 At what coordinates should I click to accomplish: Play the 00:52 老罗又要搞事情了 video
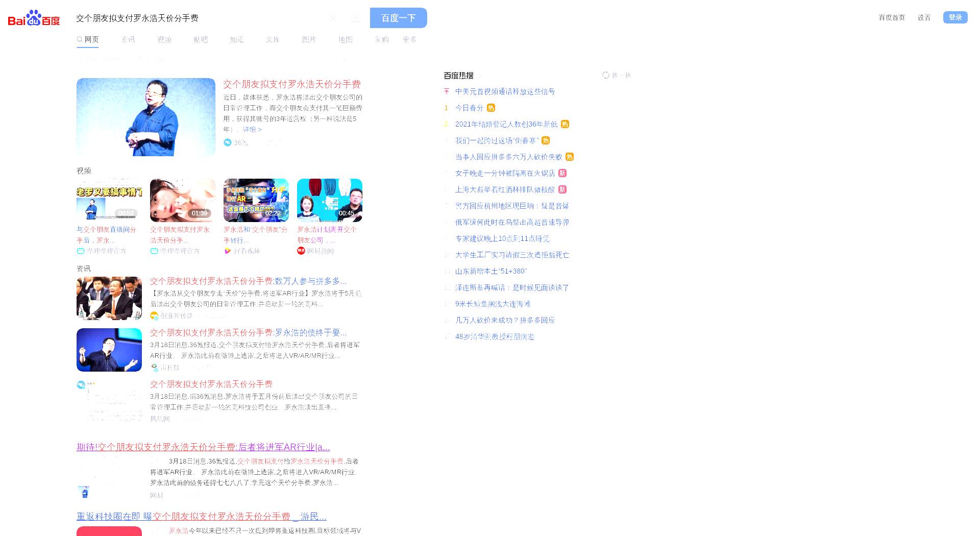109,200
